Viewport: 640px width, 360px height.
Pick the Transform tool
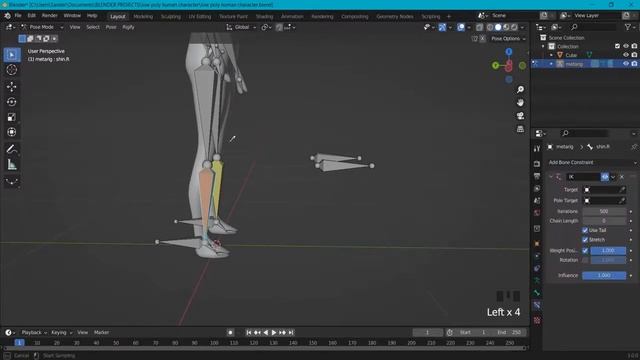tap(12, 132)
